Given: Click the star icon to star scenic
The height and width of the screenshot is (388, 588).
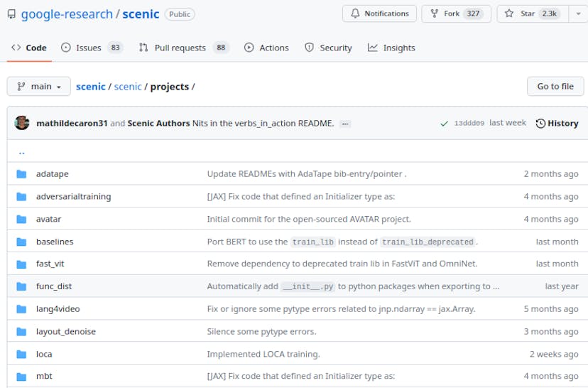Looking at the screenshot, I should point(509,14).
